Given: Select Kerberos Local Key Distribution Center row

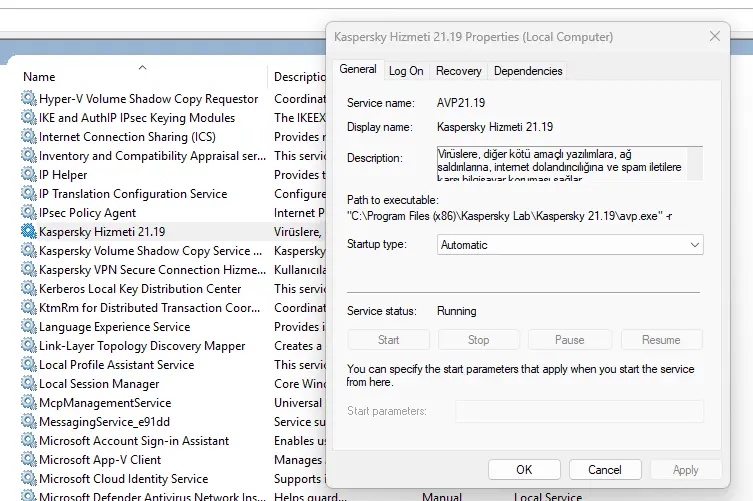Looking at the screenshot, I should [140, 289].
